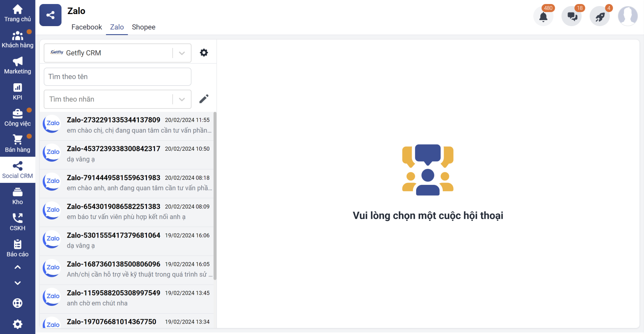The image size is (644, 334).
Task: Open conversation Zalo-197076681014367750
Action: pos(127,322)
